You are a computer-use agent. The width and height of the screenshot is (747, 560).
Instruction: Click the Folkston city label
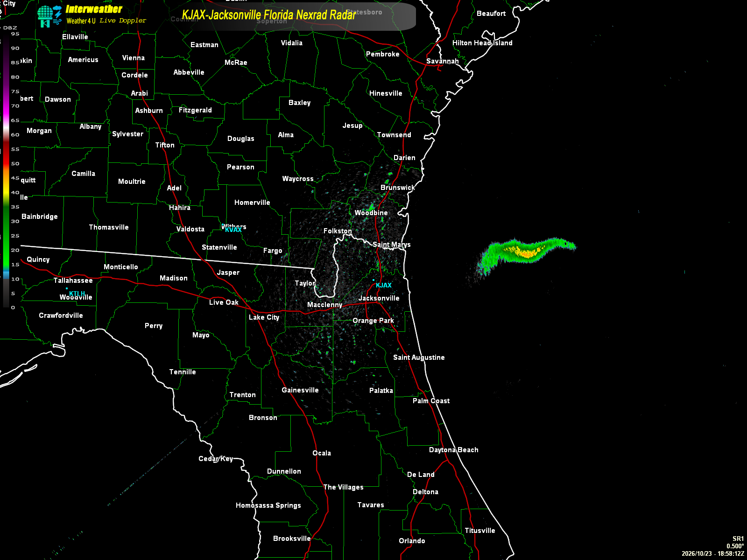point(338,231)
